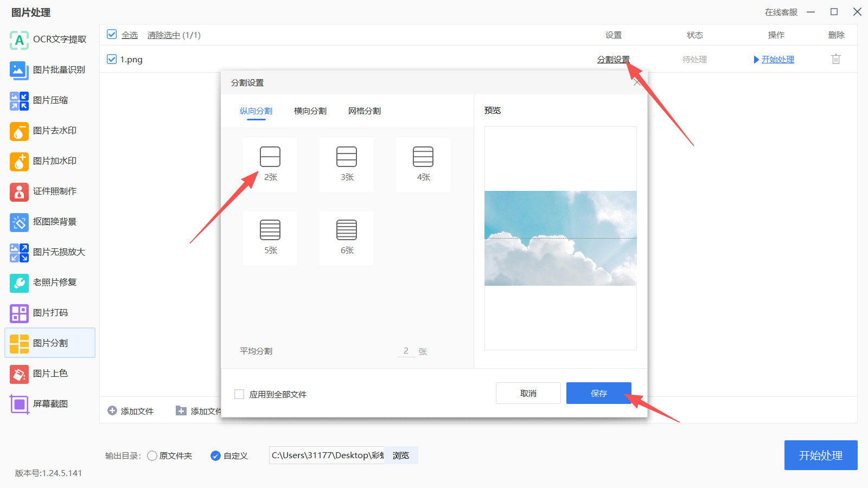This screenshot has height=488, width=868.
Task: Choose the 3张 split layout
Action: pyautogui.click(x=347, y=164)
